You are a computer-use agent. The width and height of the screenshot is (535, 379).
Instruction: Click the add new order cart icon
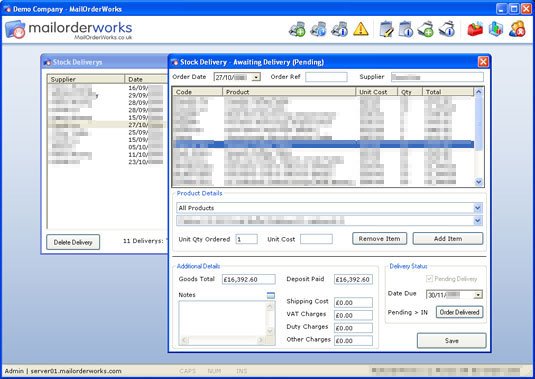click(297, 29)
